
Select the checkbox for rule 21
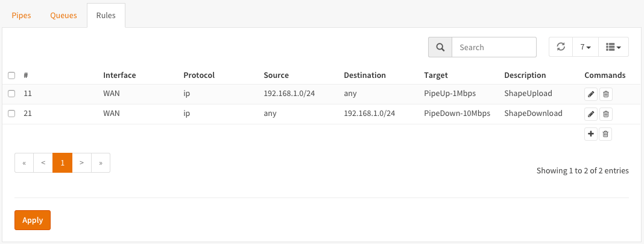click(11, 114)
